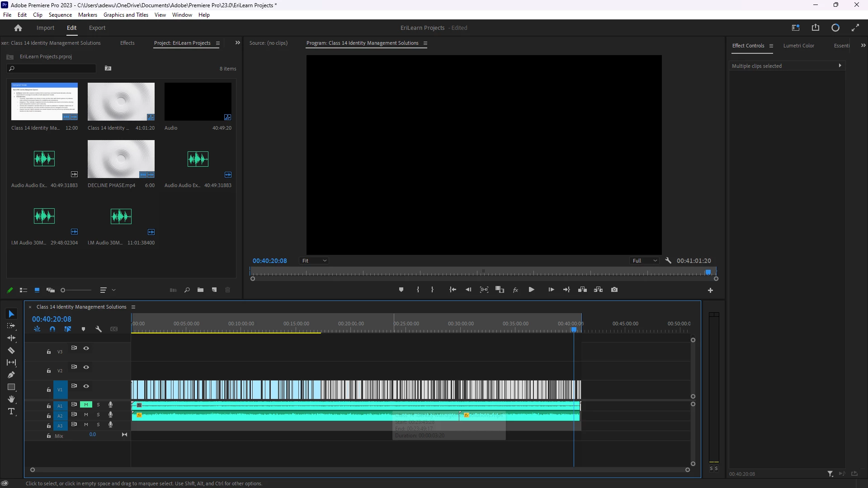Toggle mute on audio track A1
The width and height of the screenshot is (868, 488).
pos(86,405)
